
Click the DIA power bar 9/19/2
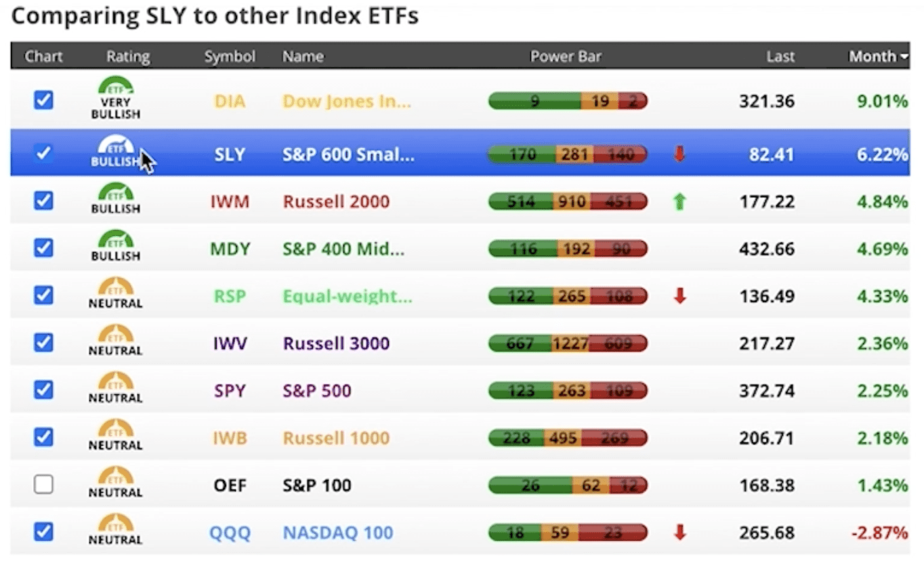point(568,102)
